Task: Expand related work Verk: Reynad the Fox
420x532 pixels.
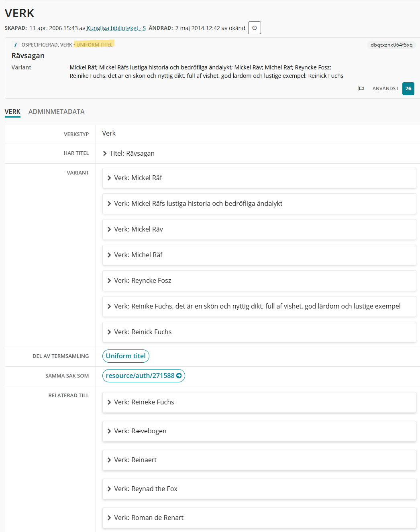Action: [x=259, y=489]
